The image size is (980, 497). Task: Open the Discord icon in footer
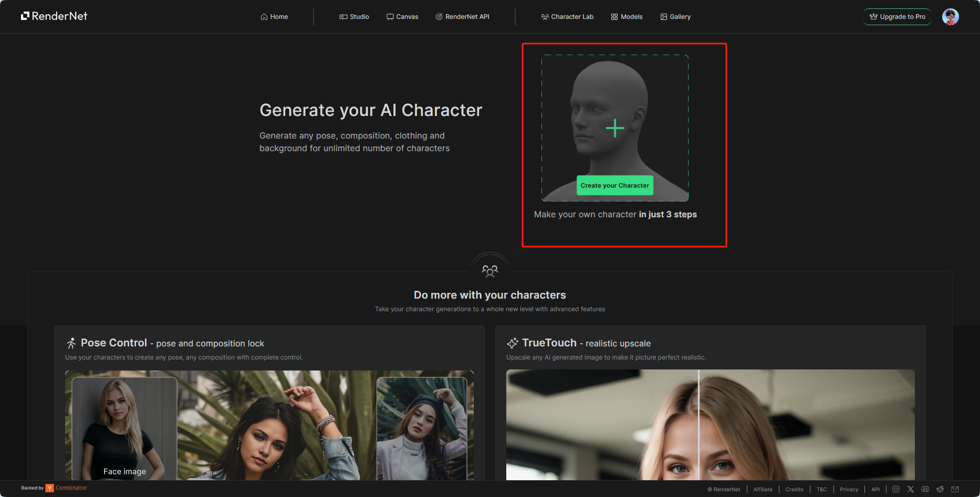tap(925, 489)
